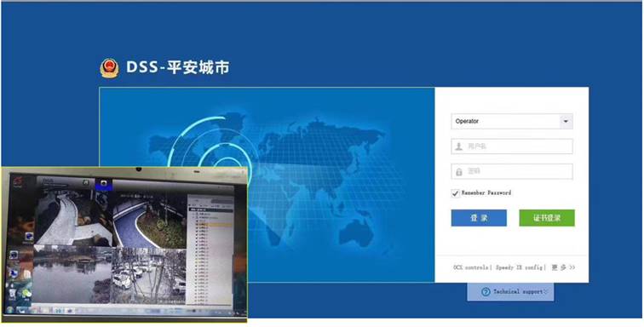The image size is (644, 327).
Task: Expand the 更多 >> more options link
Action: 563,267
